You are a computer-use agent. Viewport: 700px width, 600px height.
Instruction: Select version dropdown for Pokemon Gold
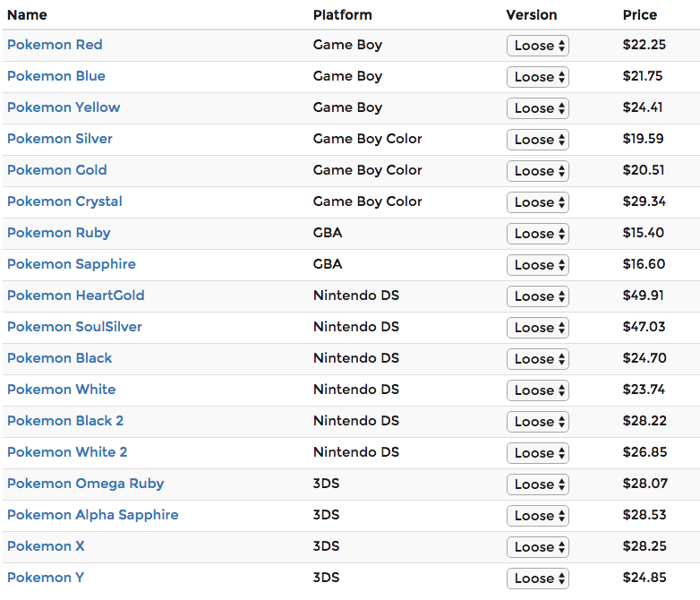pos(538,171)
